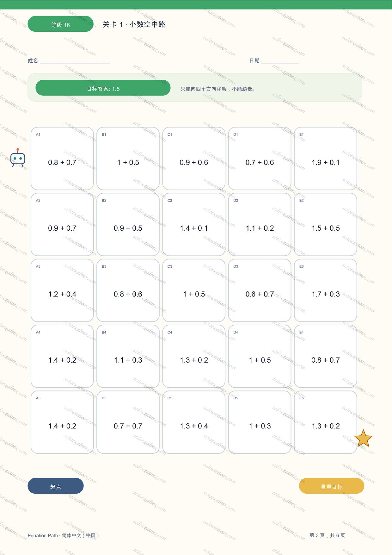Pick cell C3 showing 1 + 0.5
Viewport: 392px width, 555px height.
[x=194, y=290]
